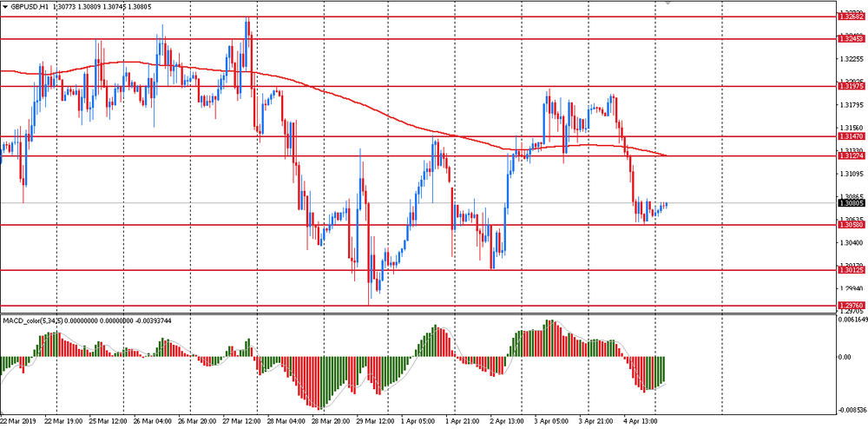The image size is (868, 429).
Task: Click the 1.30125 red price label
Action: [x=852, y=271]
